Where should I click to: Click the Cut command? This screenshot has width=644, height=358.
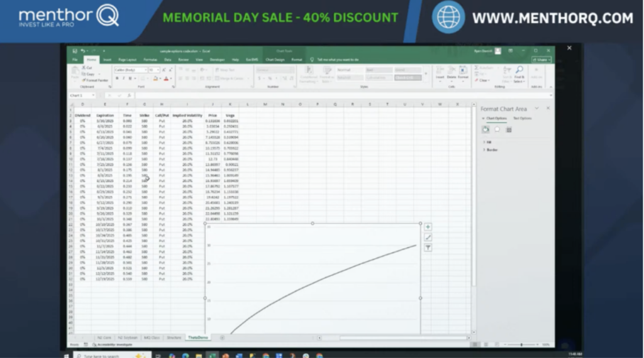tap(87, 68)
